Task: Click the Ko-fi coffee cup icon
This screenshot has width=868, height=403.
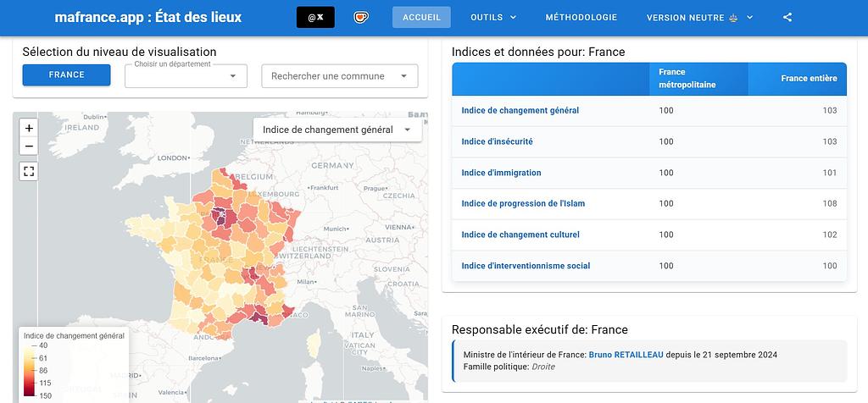Action: coord(362,18)
